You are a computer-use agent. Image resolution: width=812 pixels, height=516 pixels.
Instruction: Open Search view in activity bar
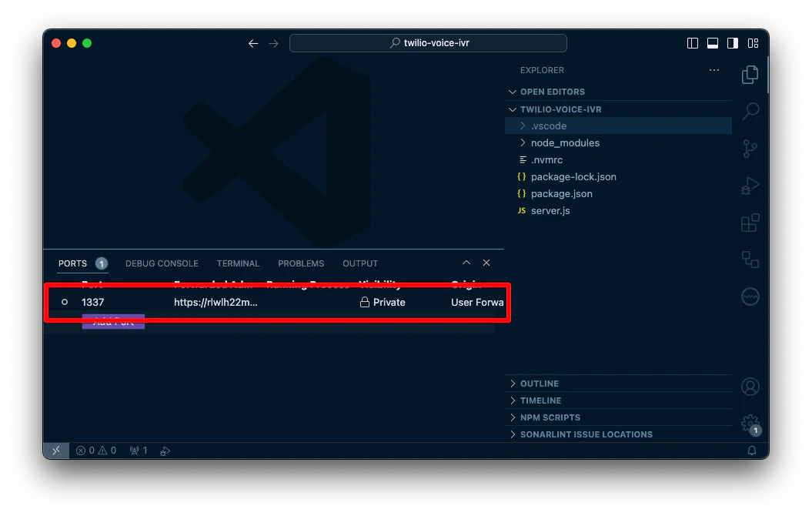pos(750,112)
